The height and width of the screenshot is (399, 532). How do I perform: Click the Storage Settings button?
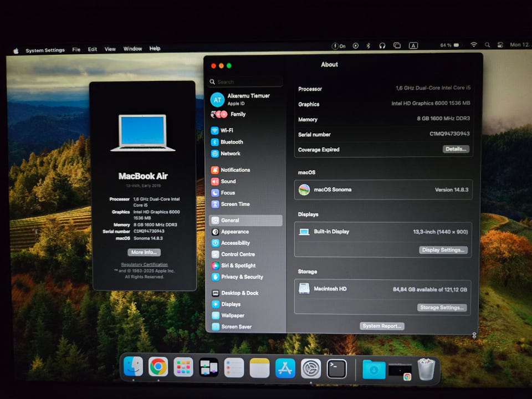(442, 308)
